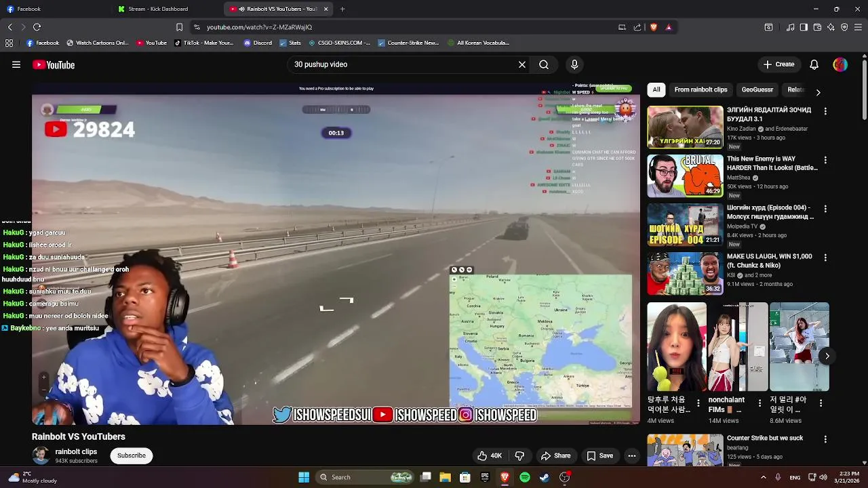Image resolution: width=868 pixels, height=488 pixels.
Task: Open options for the Kino Zadlan video
Action: coord(825,111)
